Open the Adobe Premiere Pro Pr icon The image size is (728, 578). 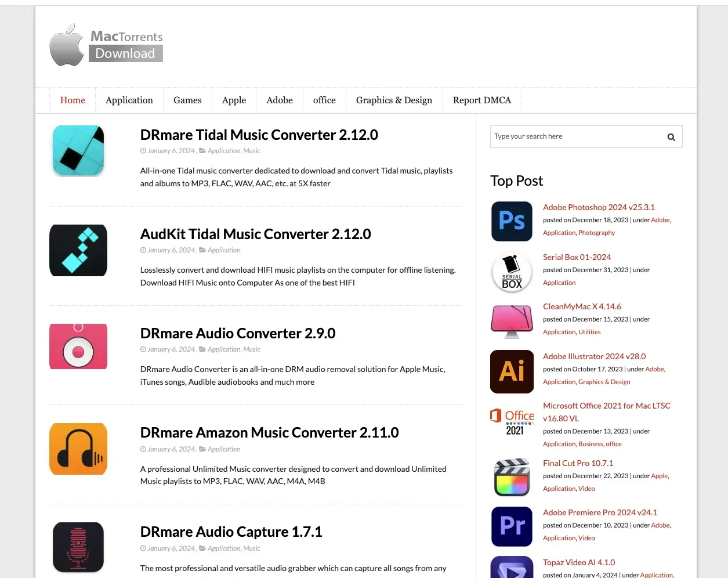[x=512, y=526]
